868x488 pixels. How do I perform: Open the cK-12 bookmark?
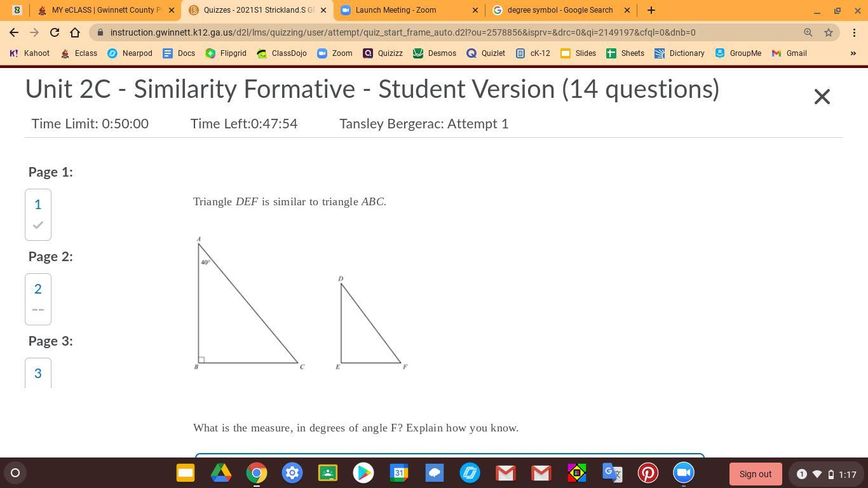click(x=532, y=53)
